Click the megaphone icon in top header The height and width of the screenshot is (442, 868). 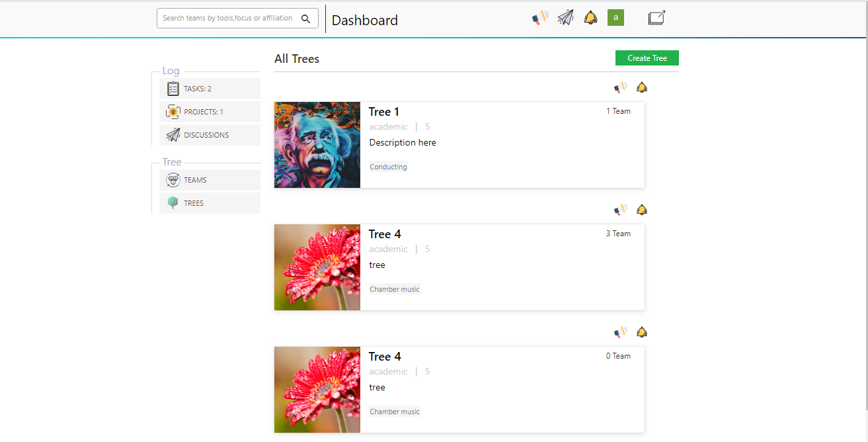540,18
